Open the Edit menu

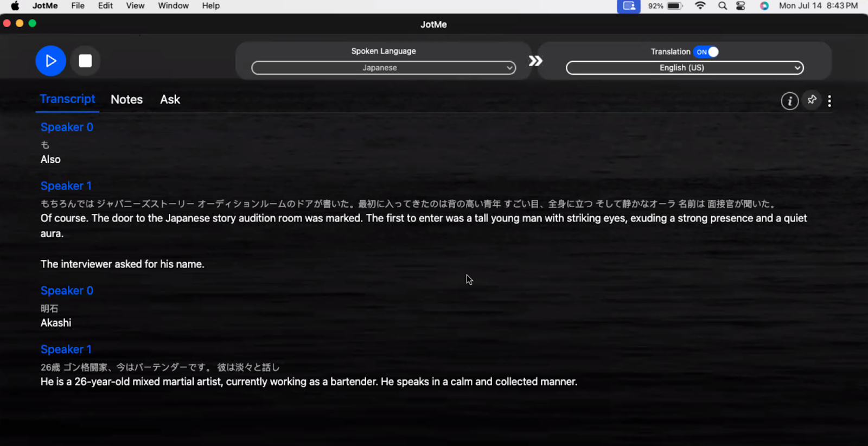point(105,6)
